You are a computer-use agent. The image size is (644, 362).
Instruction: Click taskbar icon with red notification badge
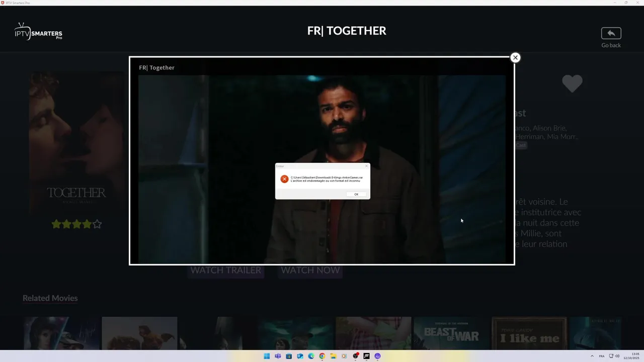(355, 356)
